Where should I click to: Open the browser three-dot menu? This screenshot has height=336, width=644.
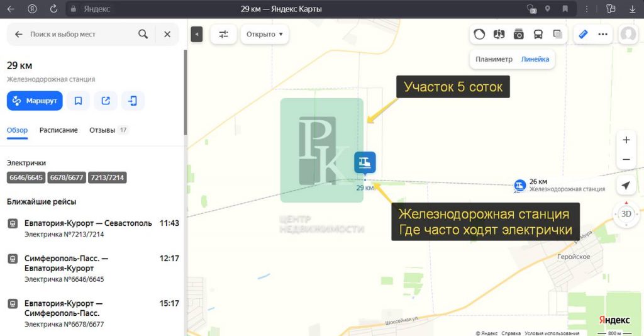pos(587,9)
